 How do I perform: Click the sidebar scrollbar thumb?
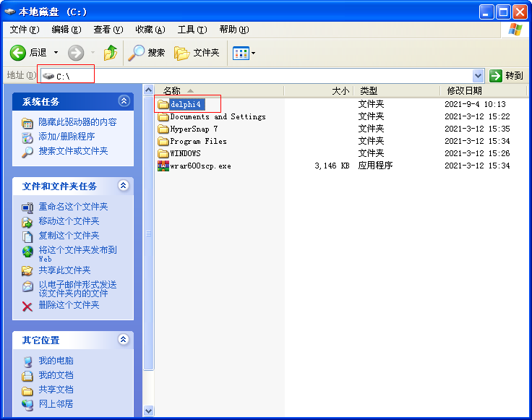[149, 233]
